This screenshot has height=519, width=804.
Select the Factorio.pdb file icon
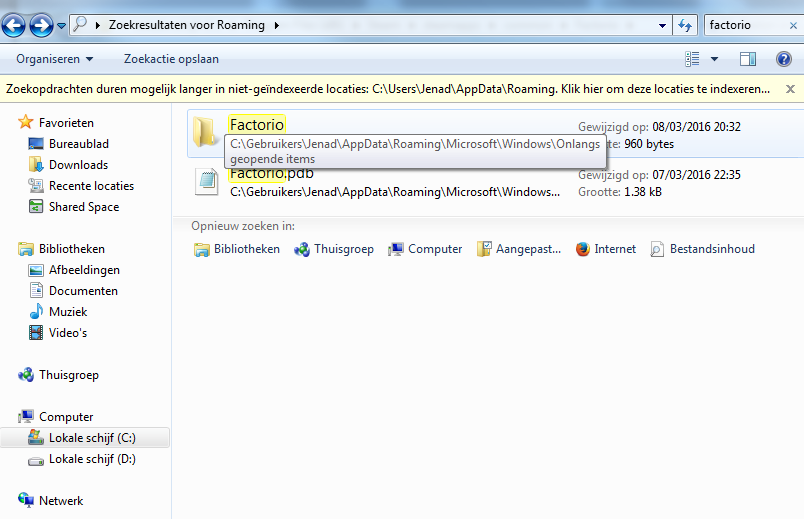207,182
